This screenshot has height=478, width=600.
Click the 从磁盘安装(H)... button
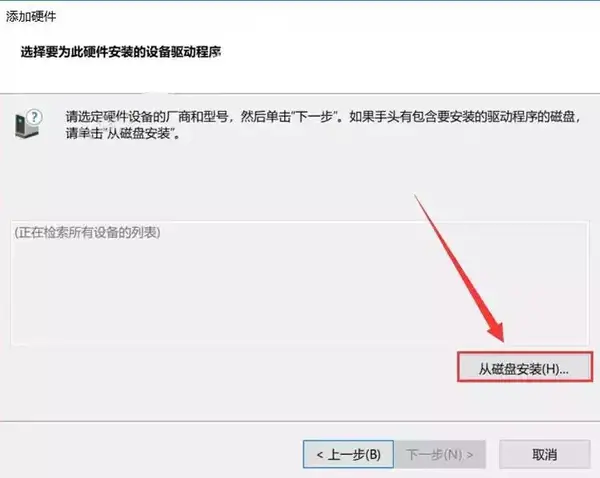(x=524, y=369)
